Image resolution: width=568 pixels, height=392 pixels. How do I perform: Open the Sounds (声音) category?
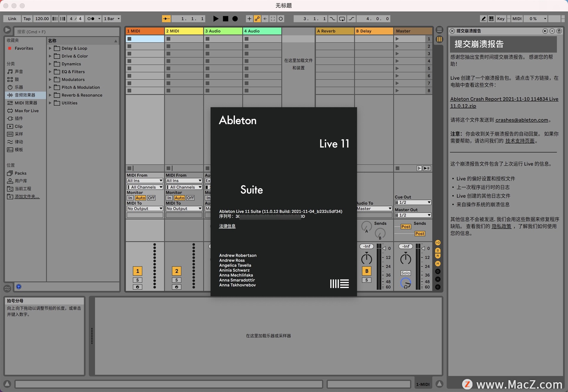19,72
